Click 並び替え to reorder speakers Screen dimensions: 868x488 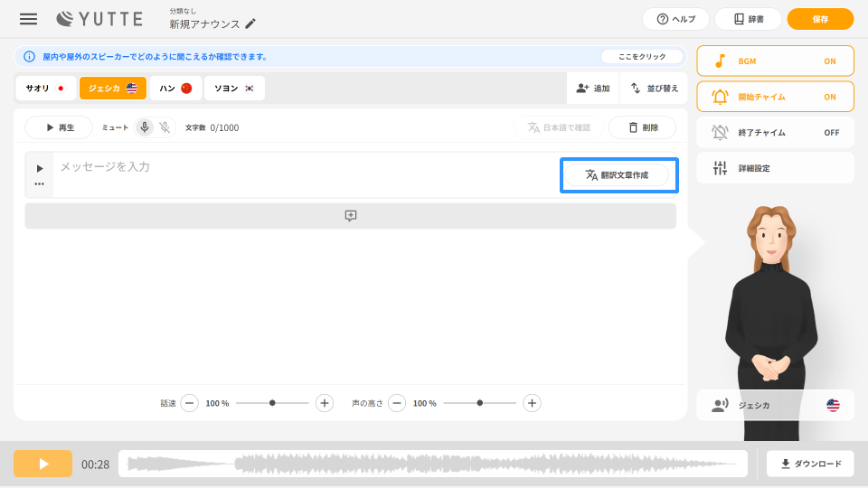click(654, 88)
